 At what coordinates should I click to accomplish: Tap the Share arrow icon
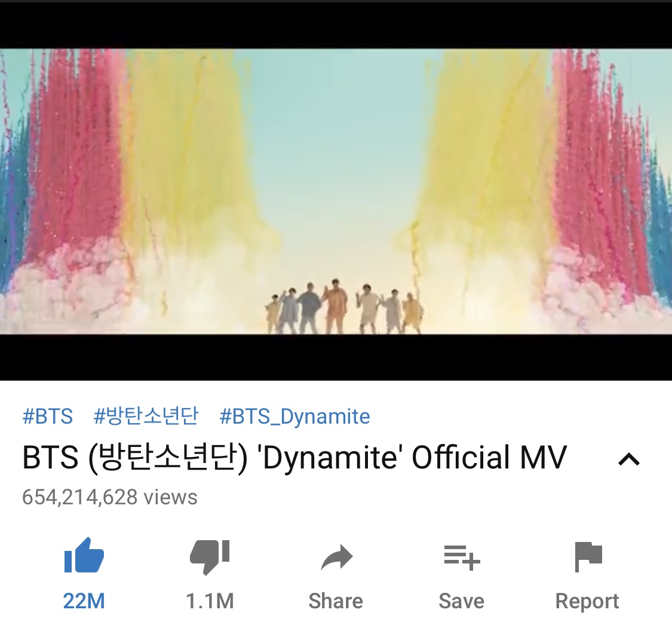pyautogui.click(x=336, y=557)
